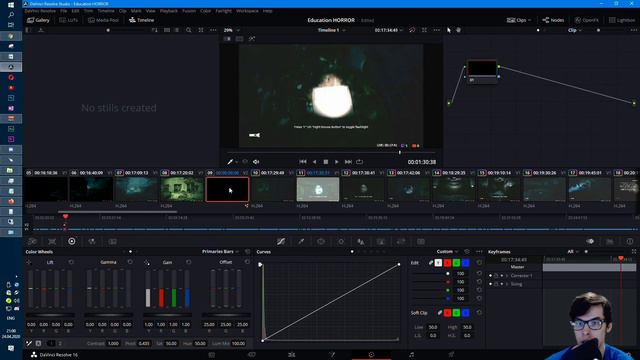This screenshot has height=360, width=640.
Task: Open the Key palette
Action: (381, 242)
